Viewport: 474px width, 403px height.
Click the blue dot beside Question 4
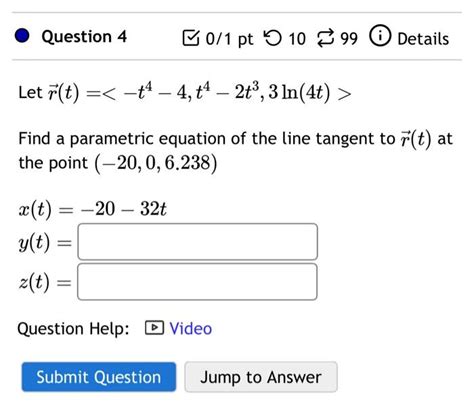point(22,36)
